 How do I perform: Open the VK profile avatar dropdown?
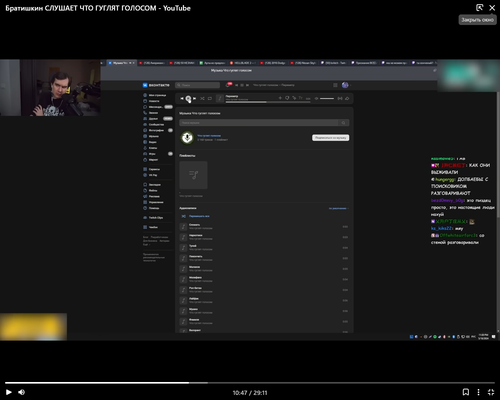pos(346,85)
